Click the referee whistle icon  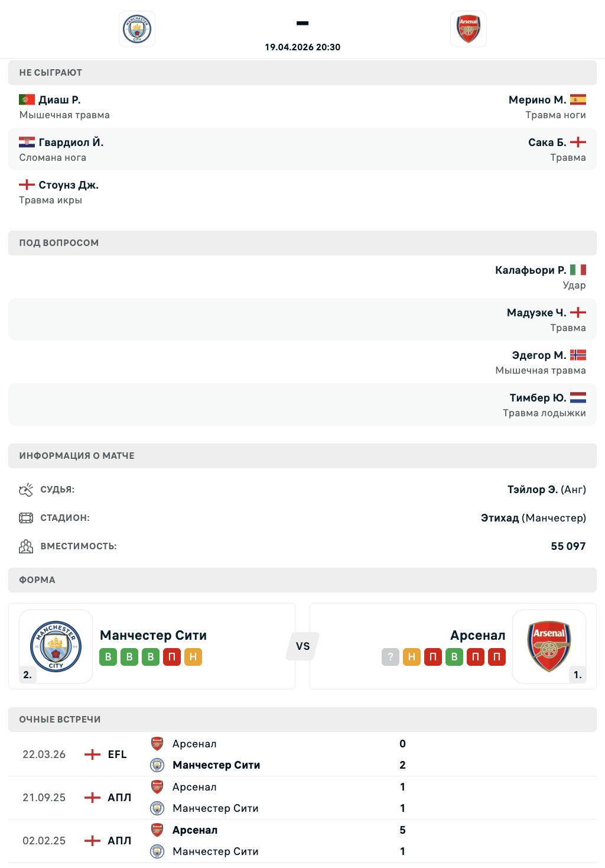pos(26,490)
